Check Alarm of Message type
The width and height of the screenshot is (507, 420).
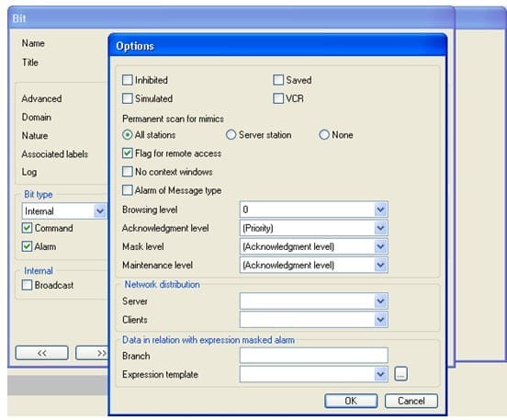point(127,190)
